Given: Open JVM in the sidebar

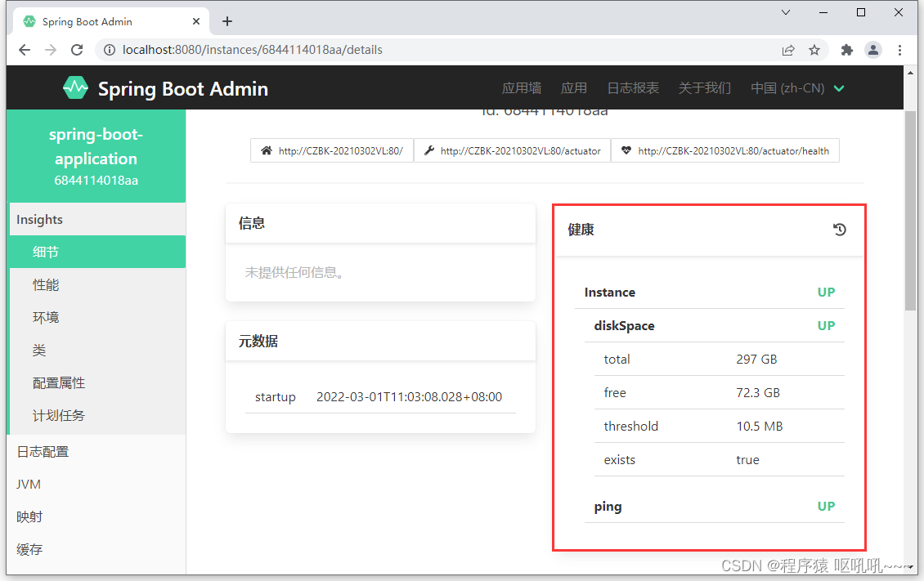Looking at the screenshot, I should pyautogui.click(x=97, y=484).
